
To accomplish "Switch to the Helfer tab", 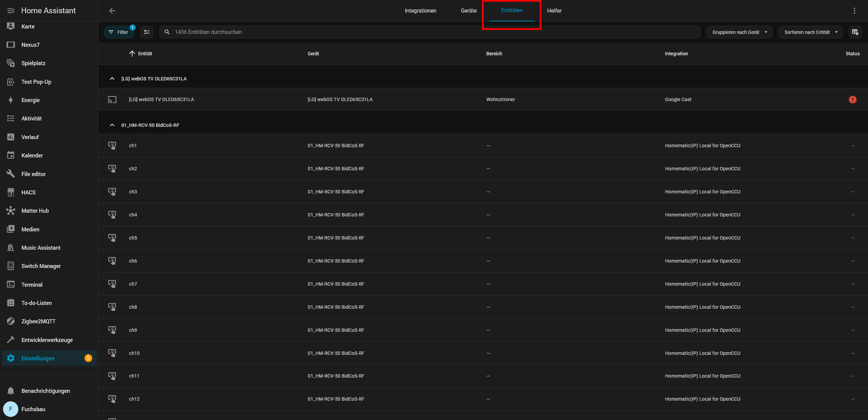I will (554, 11).
